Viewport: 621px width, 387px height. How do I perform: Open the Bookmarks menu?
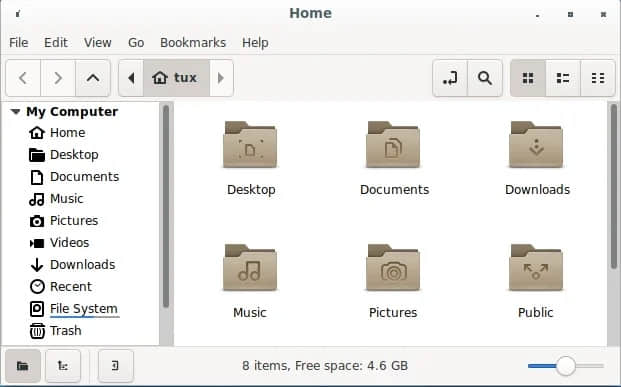(193, 42)
